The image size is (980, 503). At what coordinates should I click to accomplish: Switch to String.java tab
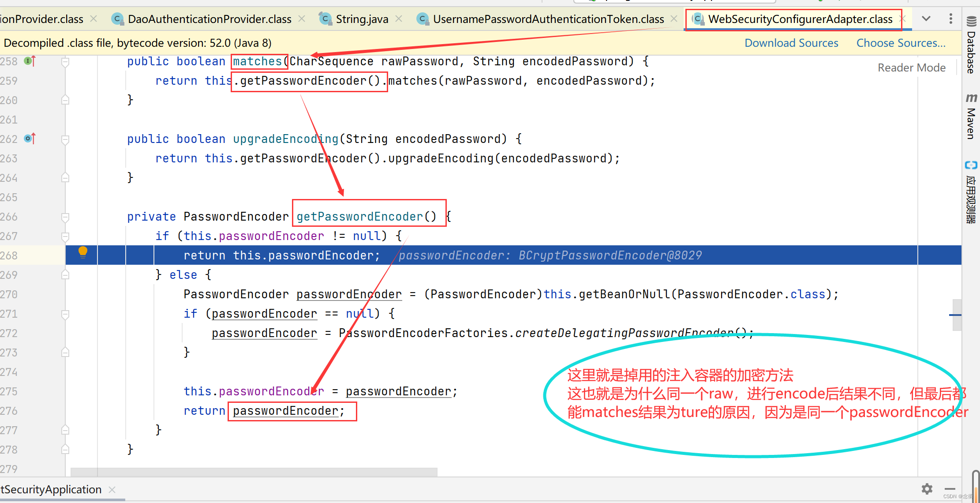click(x=362, y=19)
